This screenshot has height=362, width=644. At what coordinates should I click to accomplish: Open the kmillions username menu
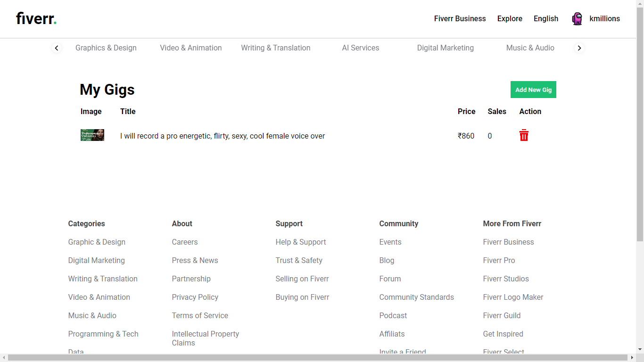tap(604, 19)
